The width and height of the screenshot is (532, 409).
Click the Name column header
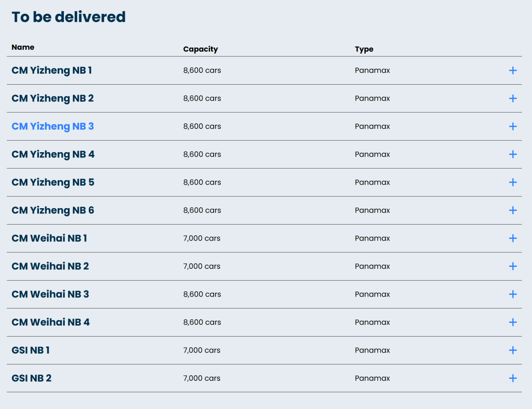pos(23,47)
